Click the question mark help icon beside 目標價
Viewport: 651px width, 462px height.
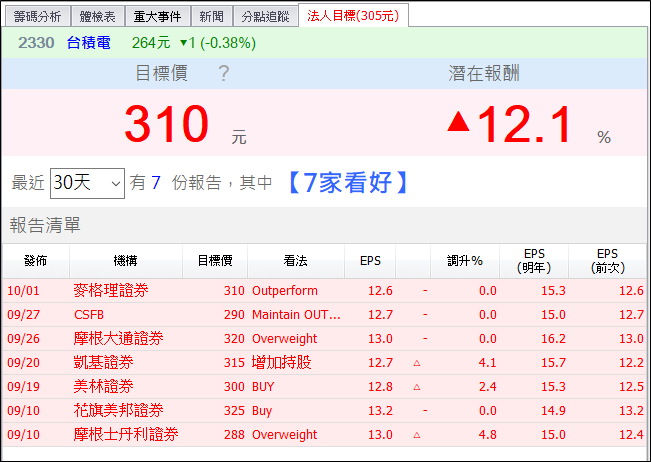pos(224,73)
